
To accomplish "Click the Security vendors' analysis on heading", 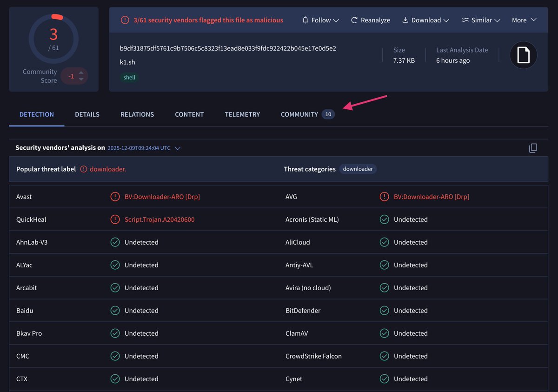I will point(60,148).
